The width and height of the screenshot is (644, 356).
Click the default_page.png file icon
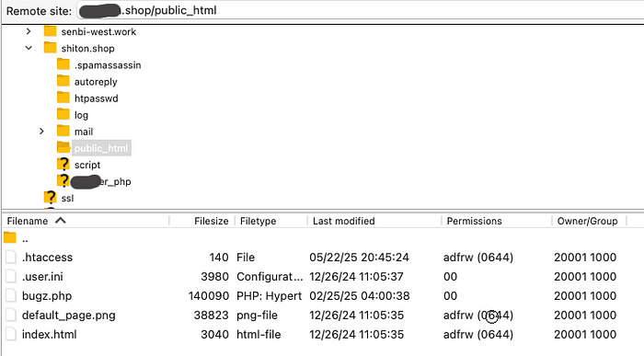tap(11, 315)
